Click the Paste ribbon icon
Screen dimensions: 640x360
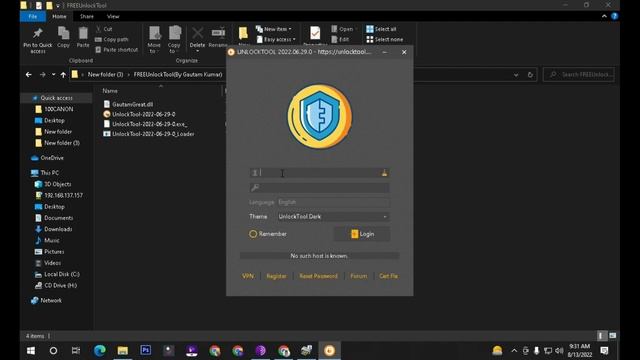[x=83, y=33]
